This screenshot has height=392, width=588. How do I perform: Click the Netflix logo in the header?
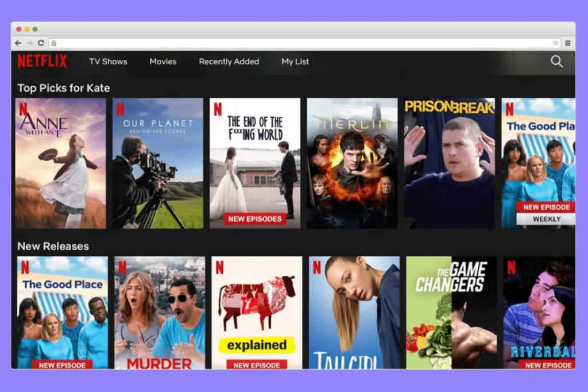click(42, 61)
